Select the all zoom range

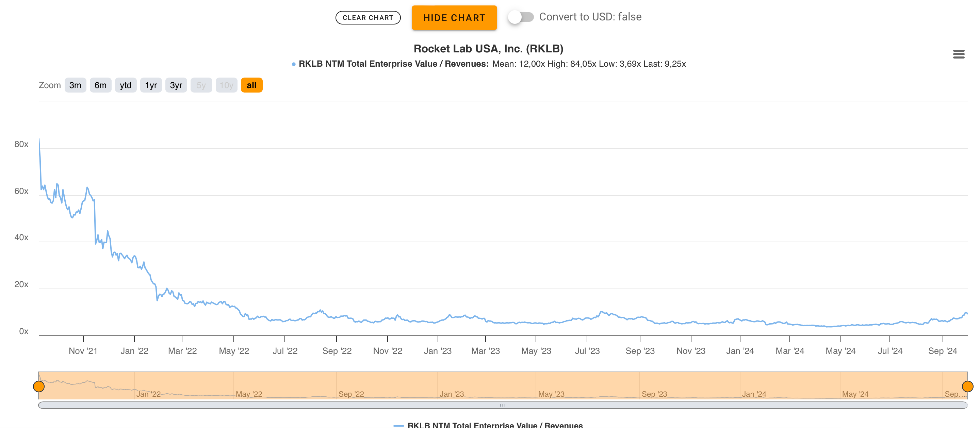coord(251,85)
